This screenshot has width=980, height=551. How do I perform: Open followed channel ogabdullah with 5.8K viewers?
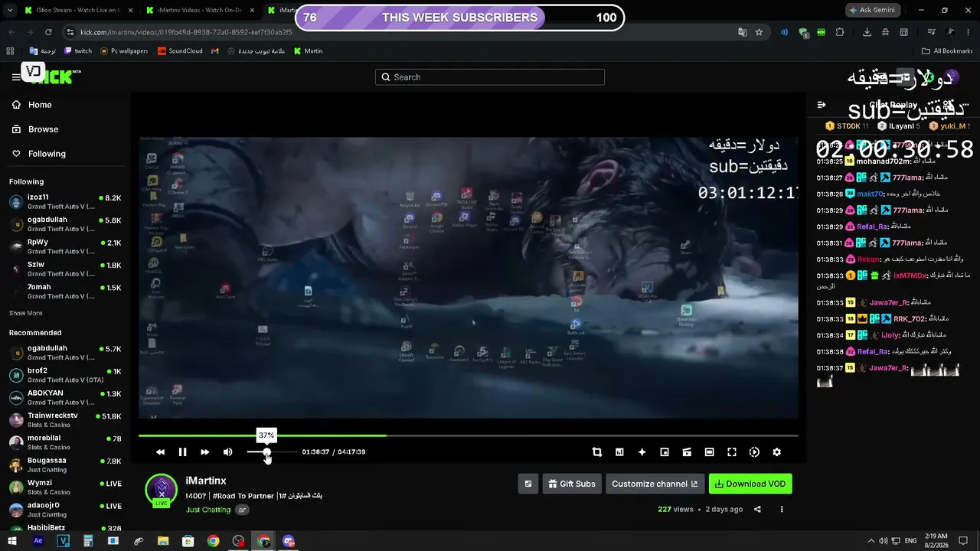[x=65, y=224]
